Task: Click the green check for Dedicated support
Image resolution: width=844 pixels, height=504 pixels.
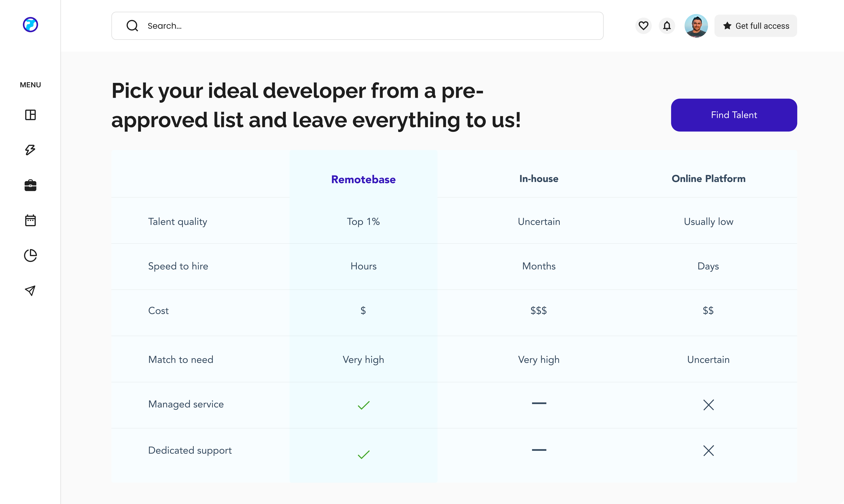Action: click(363, 454)
